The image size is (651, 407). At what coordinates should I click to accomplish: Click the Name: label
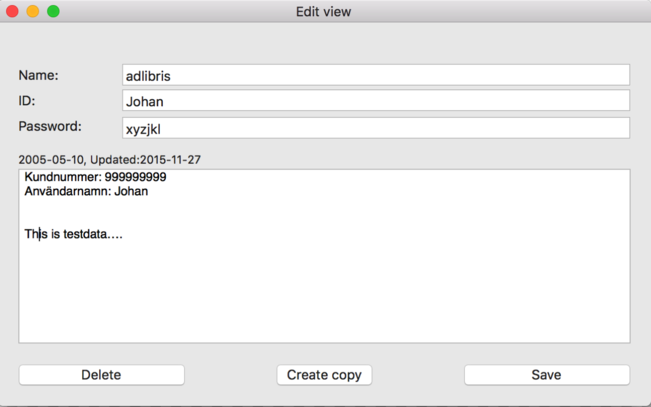point(39,75)
